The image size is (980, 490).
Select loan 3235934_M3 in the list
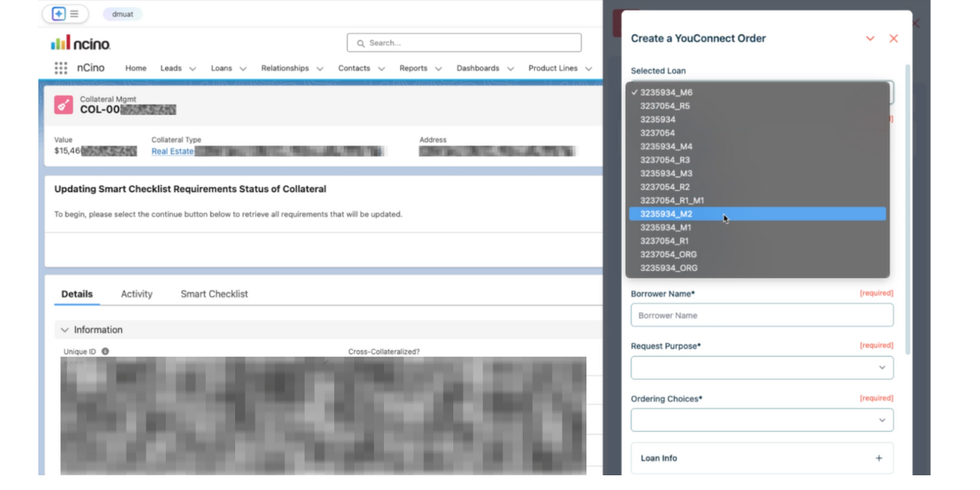coord(758,173)
